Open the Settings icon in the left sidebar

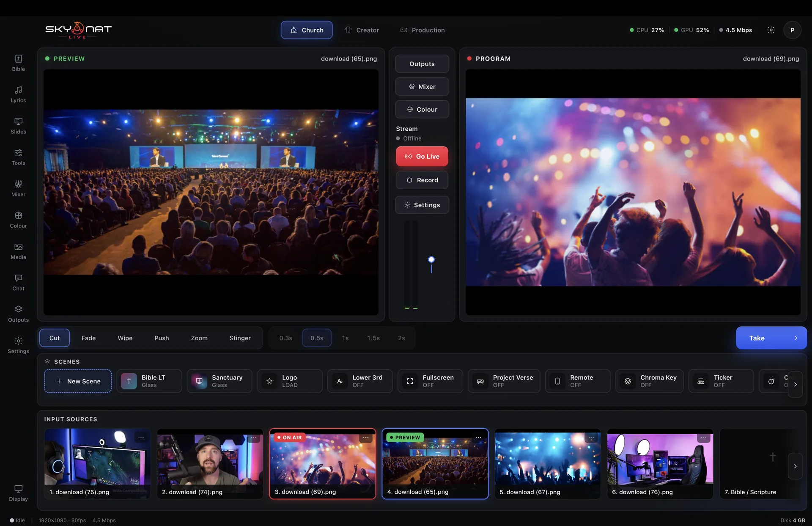pos(18,345)
